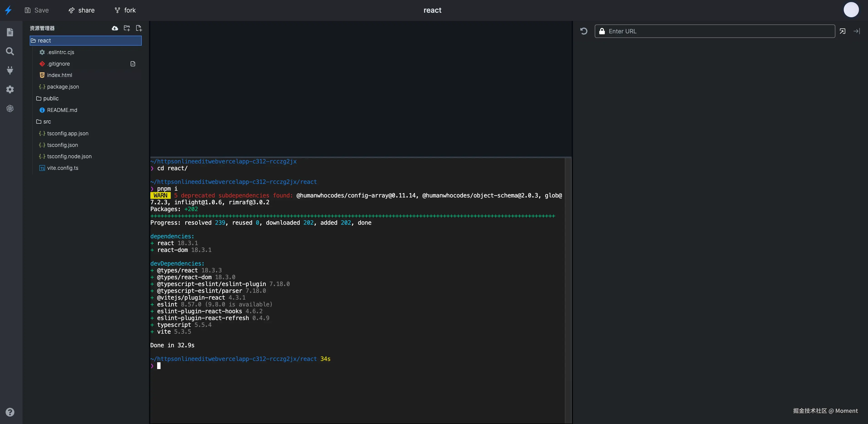Open package.json file
This screenshot has width=868, height=424.
tap(63, 87)
